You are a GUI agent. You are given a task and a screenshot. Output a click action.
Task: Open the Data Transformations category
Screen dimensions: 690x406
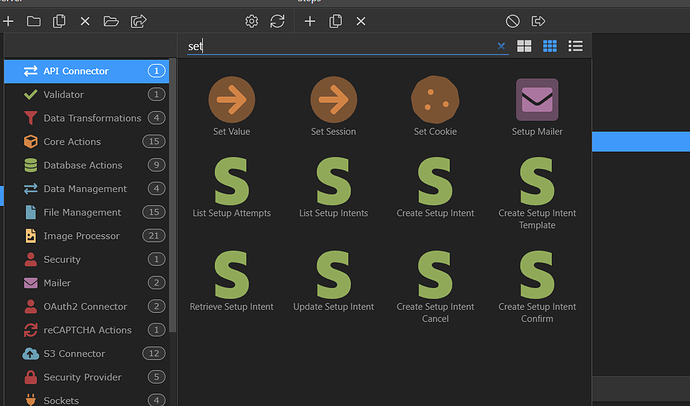pyautogui.click(x=87, y=118)
